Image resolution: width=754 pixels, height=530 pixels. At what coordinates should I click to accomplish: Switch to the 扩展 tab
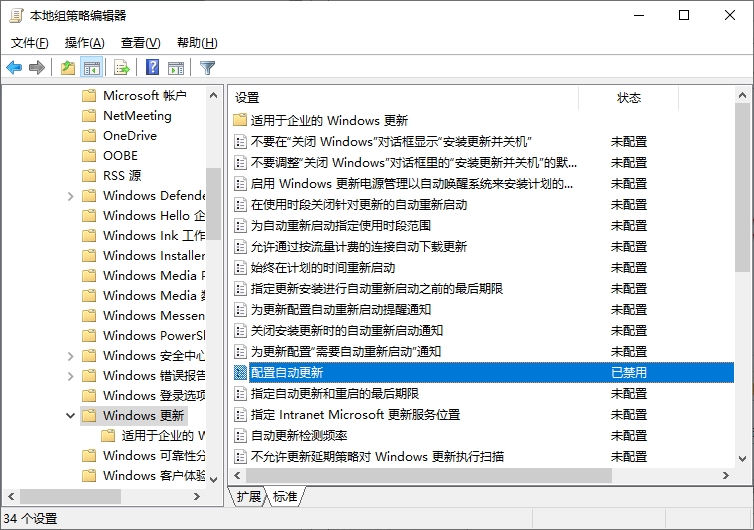tap(249, 496)
